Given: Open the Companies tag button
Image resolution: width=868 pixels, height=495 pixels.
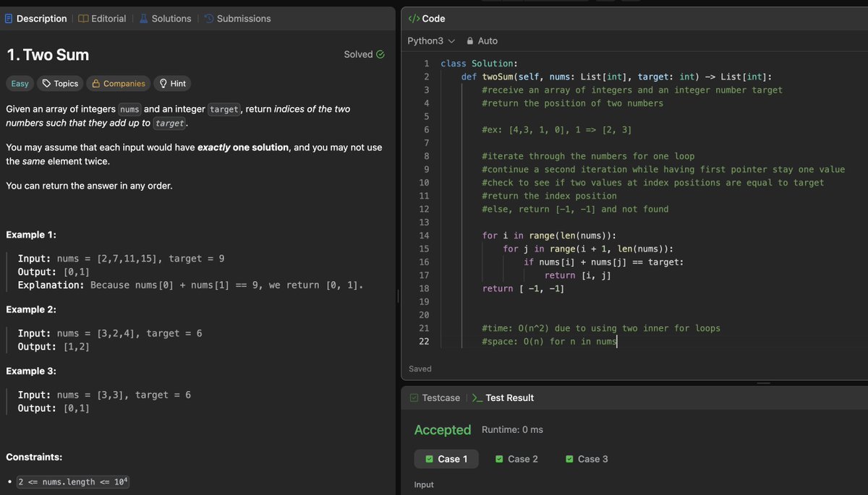Looking at the screenshot, I should (119, 84).
